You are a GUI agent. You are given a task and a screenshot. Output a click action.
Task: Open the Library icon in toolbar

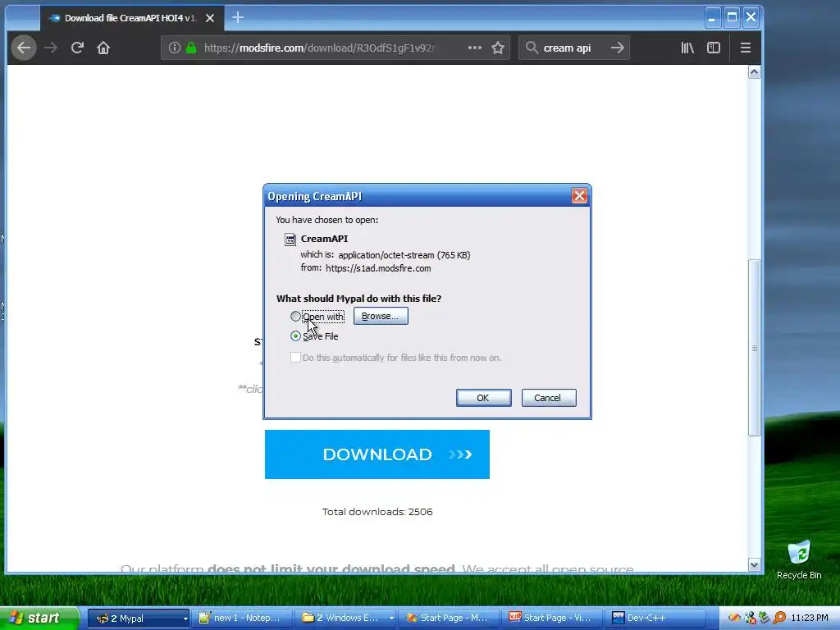[687, 48]
